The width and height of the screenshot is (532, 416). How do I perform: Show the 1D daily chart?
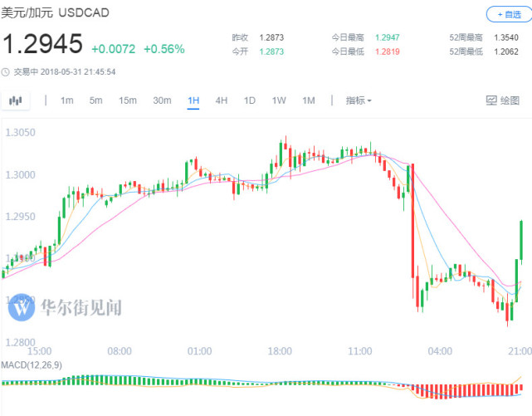click(249, 100)
